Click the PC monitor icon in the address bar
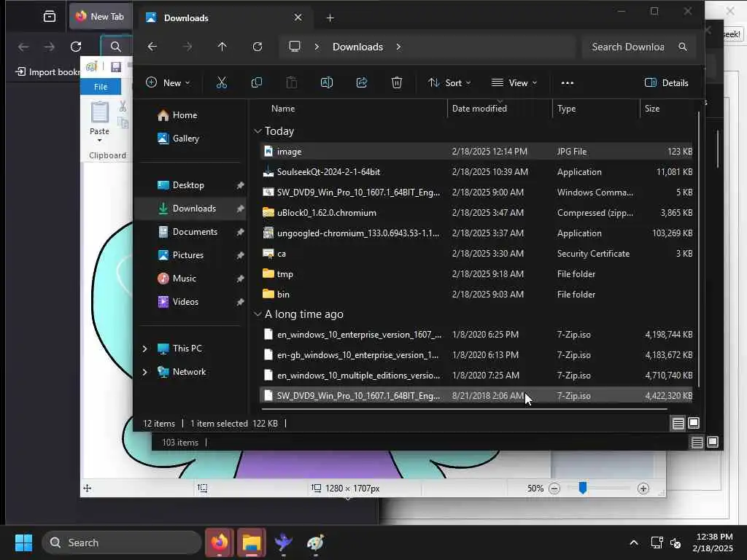Screen dimensions: 747x560 295,47
